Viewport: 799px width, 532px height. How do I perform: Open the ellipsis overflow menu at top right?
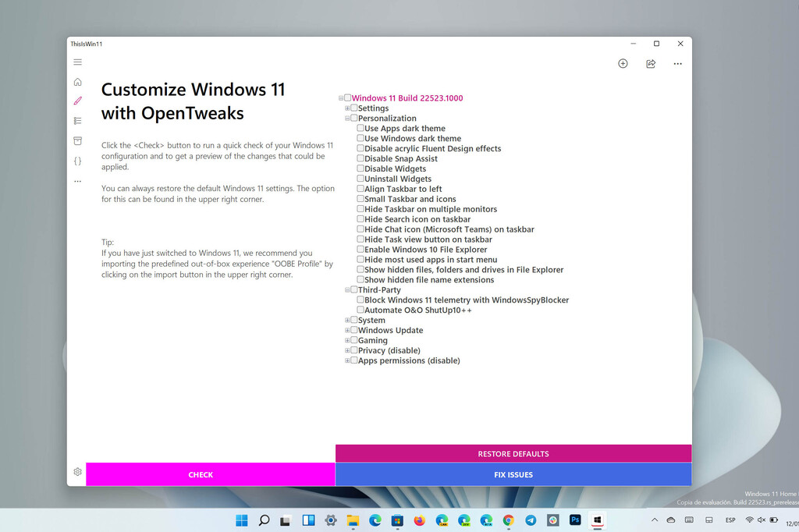[677, 63]
